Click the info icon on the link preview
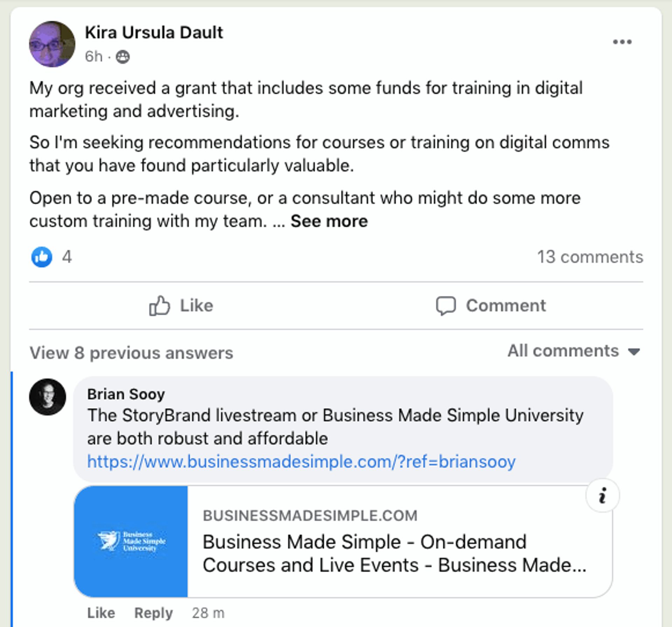The height and width of the screenshot is (627, 672). (x=602, y=495)
